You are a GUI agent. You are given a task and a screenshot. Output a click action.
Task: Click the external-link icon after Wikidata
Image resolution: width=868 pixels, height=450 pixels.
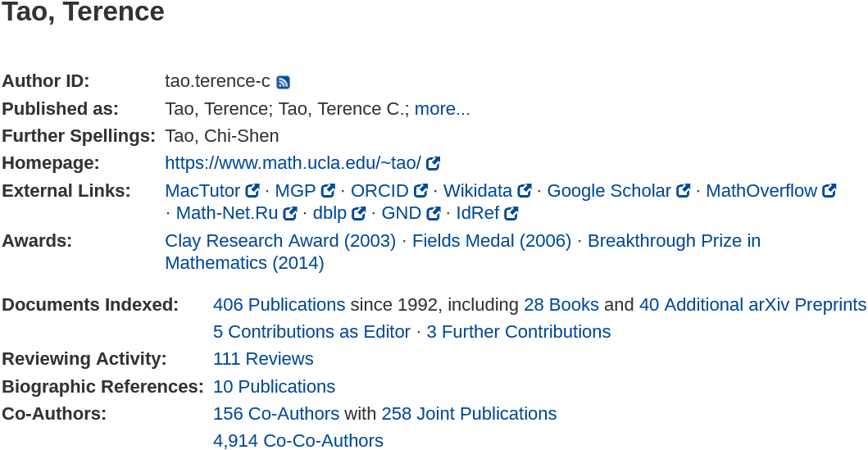[525, 191]
